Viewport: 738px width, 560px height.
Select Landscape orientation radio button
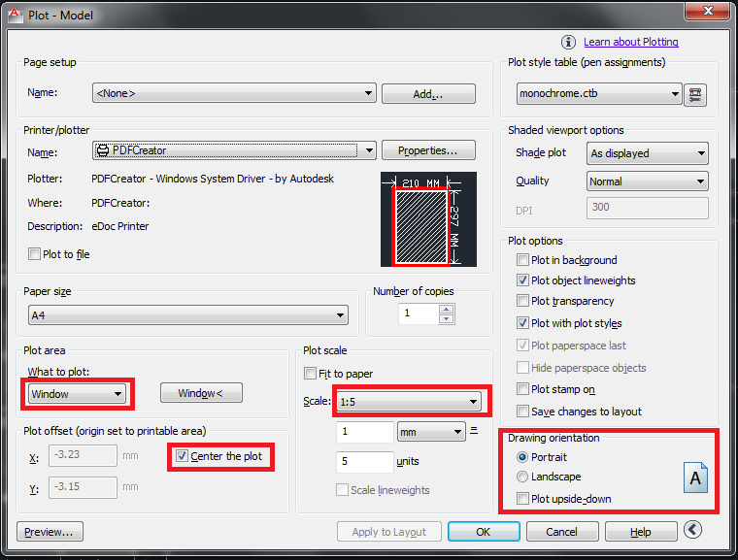tap(522, 477)
